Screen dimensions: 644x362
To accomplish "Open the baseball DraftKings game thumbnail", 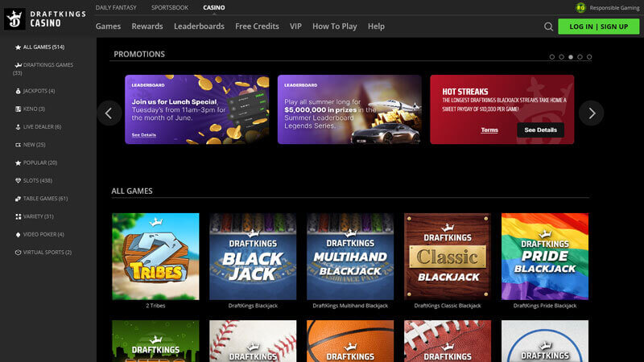I will (253, 341).
